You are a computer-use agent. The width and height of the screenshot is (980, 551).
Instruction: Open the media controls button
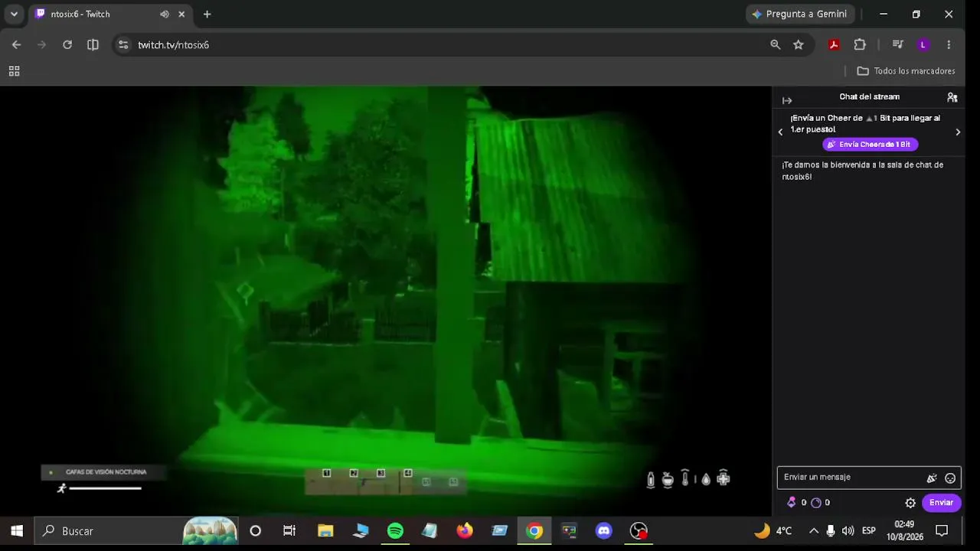click(898, 44)
